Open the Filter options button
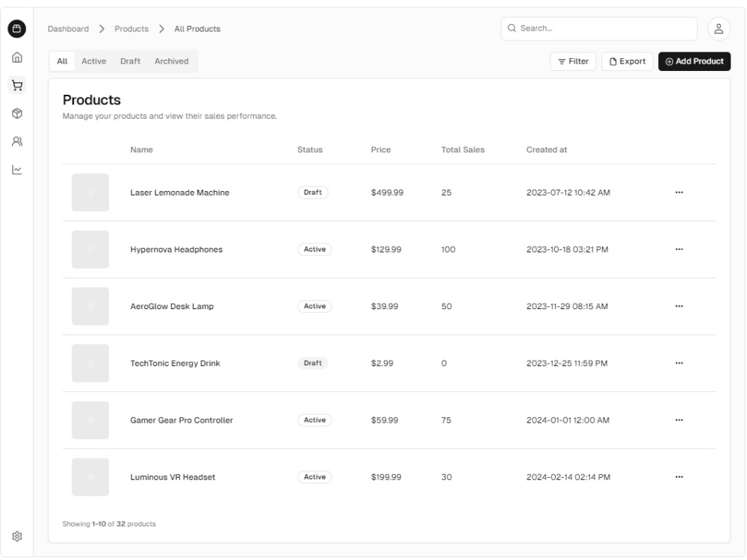747x560 pixels. 573,61
